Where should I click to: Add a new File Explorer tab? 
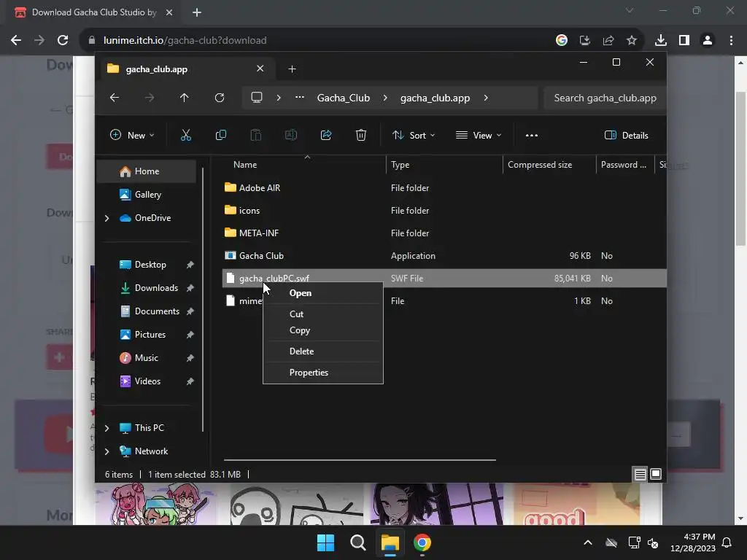[292, 69]
